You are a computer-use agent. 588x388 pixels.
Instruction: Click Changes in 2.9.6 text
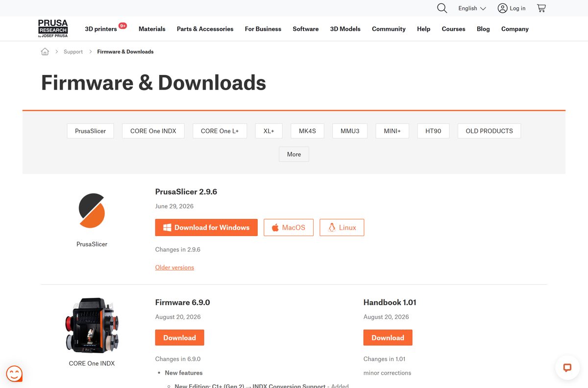[178, 249]
